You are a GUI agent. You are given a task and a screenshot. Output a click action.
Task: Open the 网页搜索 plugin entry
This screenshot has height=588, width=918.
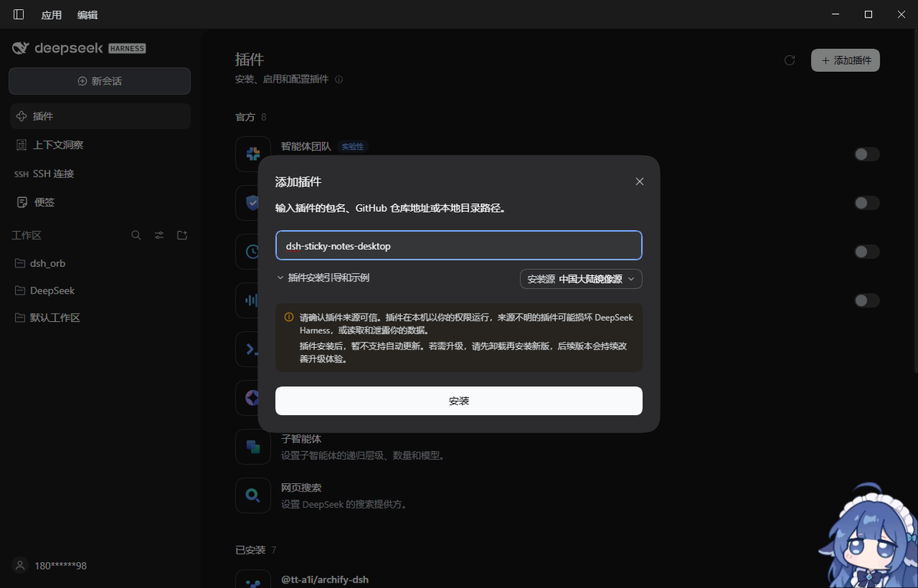coord(558,495)
